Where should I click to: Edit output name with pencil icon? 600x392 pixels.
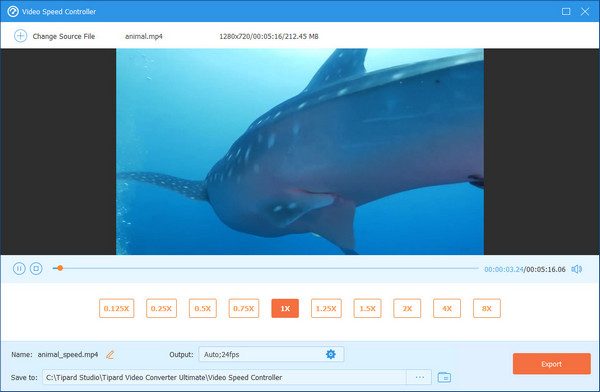point(110,354)
